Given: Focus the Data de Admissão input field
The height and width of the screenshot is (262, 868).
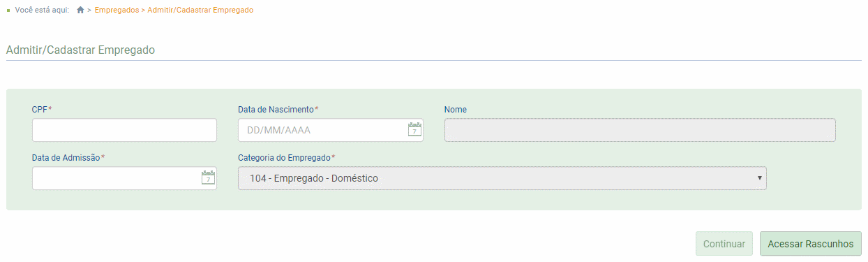Looking at the screenshot, I should (124, 178).
